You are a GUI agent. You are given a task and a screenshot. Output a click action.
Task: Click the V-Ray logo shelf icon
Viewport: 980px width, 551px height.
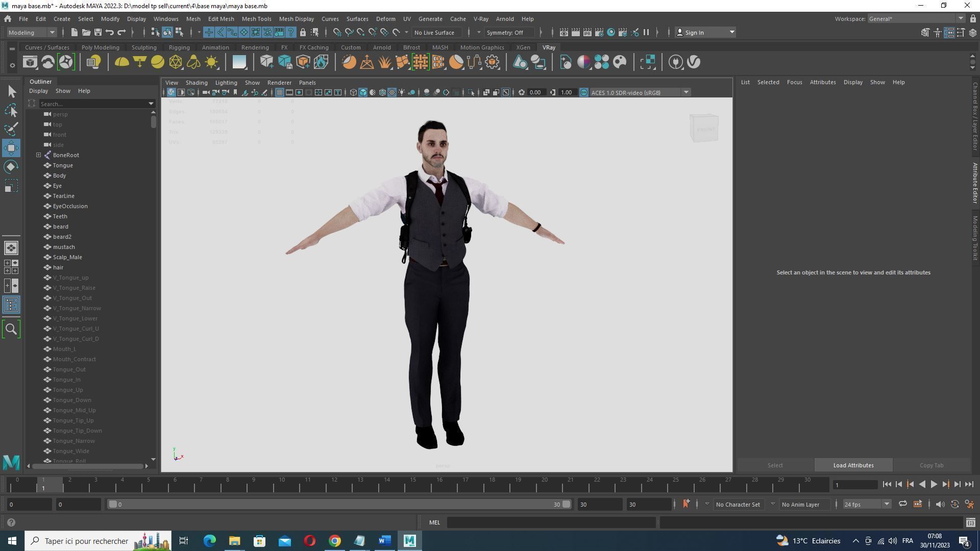(694, 62)
